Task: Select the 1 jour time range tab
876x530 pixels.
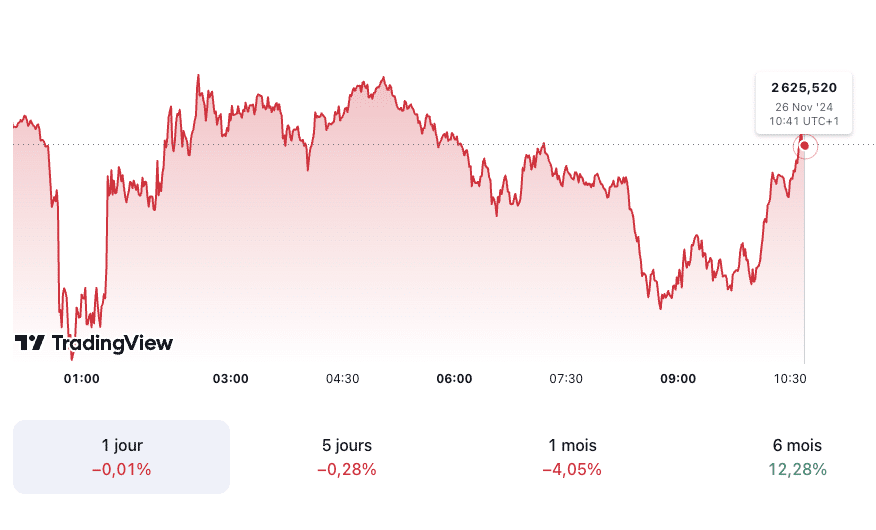Action: (x=122, y=457)
